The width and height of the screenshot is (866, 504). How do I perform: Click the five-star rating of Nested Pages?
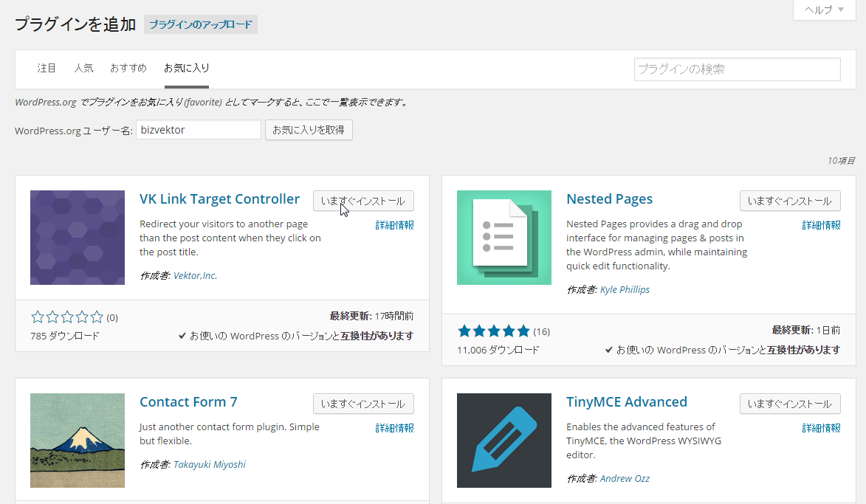(494, 331)
